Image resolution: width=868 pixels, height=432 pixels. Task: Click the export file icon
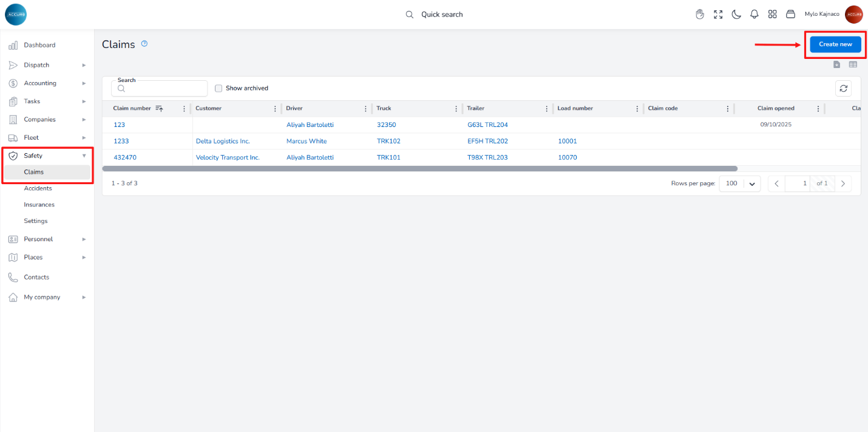837,64
